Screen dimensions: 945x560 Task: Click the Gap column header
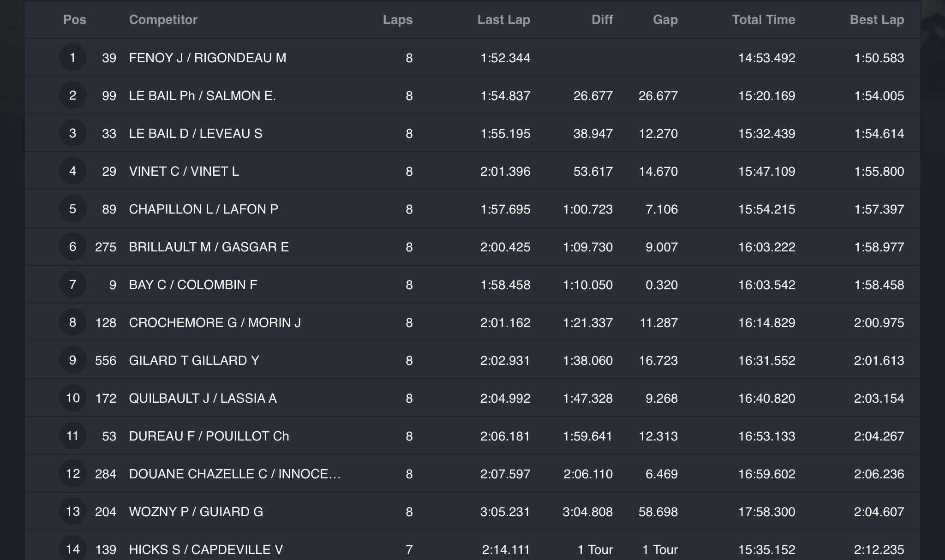pyautogui.click(x=665, y=19)
